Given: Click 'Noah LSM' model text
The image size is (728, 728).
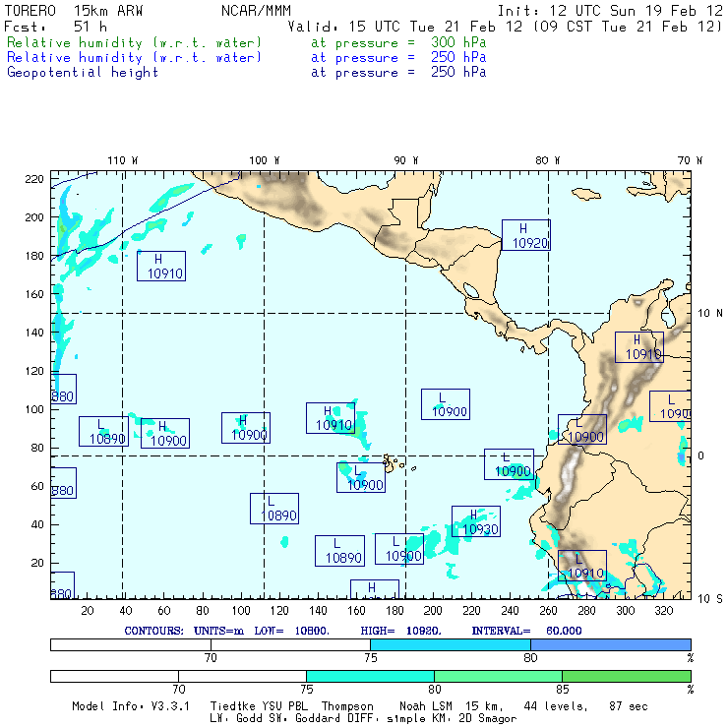Looking at the screenshot, I should [426, 706].
